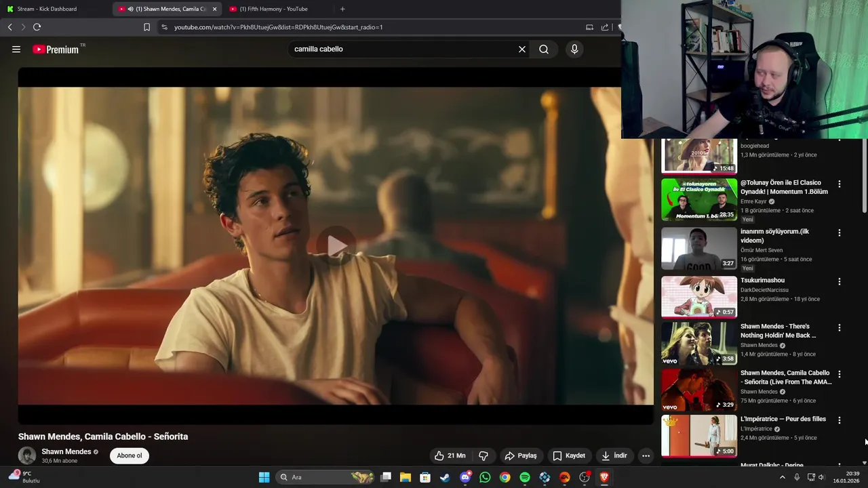Screen dimensions: 868x488
Task: Open options for There's Nothing Holdin' Me Back
Action: point(839,327)
